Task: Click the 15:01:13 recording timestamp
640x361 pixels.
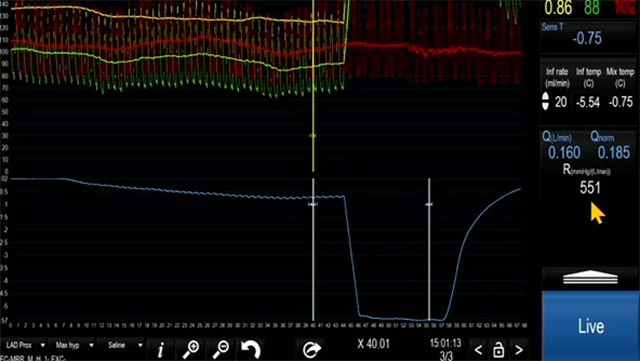Action: [446, 343]
